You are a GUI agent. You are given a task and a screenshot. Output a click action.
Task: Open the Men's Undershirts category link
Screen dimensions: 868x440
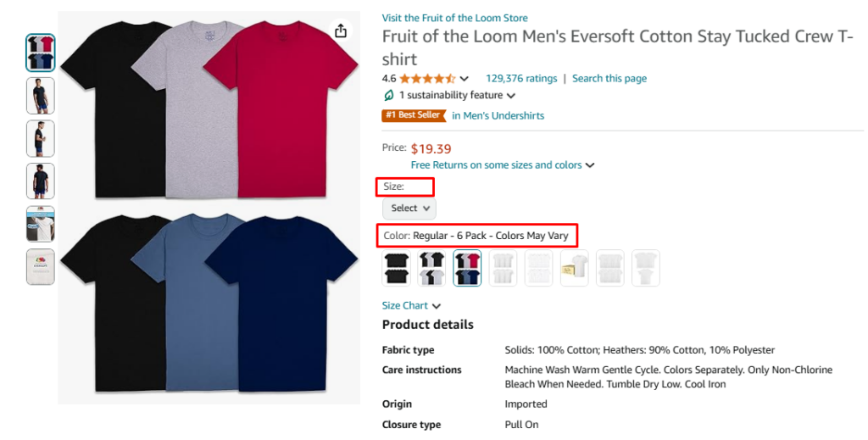point(498,115)
